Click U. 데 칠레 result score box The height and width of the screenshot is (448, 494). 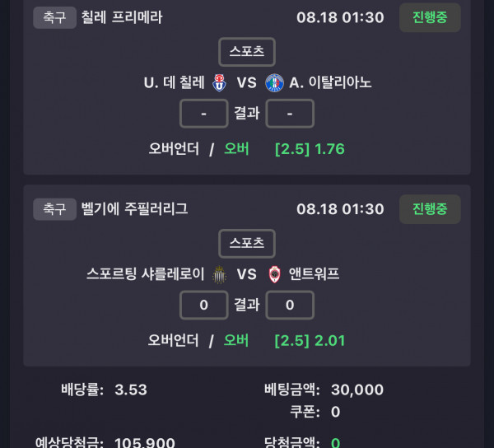pyautogui.click(x=204, y=114)
